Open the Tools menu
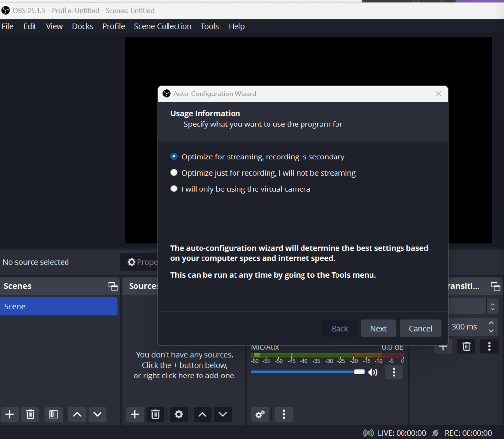The image size is (504, 439). click(x=210, y=26)
